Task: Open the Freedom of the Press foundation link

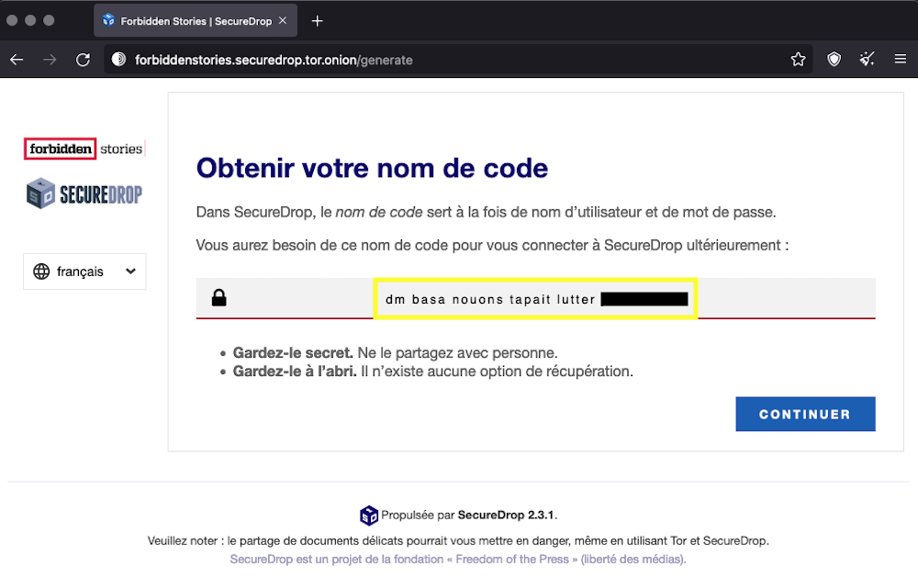Action: coord(457,559)
